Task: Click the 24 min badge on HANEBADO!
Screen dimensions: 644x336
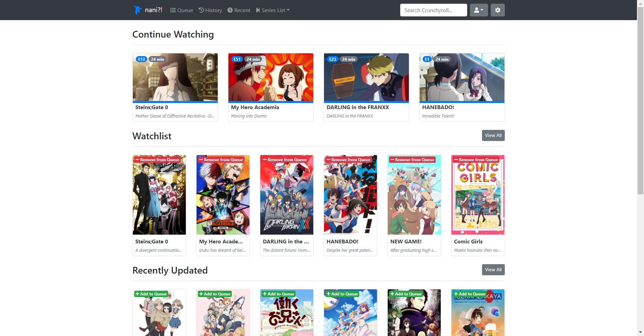Action: point(442,59)
